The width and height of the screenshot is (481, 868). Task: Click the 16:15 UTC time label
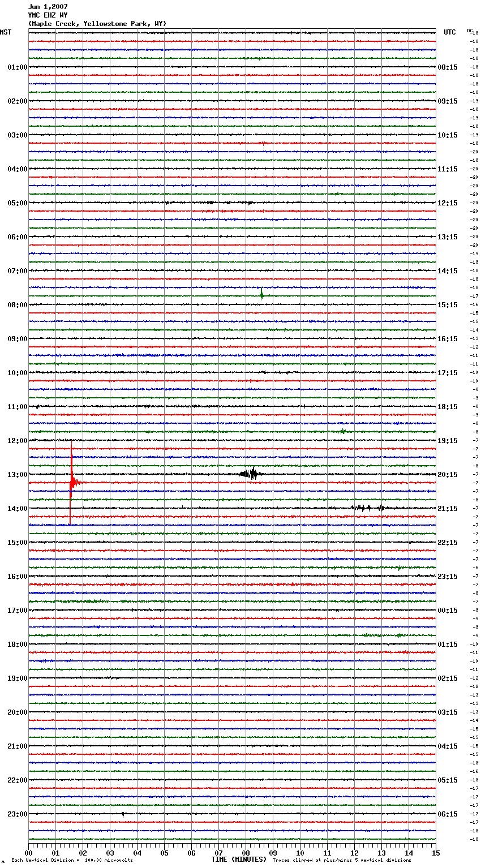tap(448, 339)
